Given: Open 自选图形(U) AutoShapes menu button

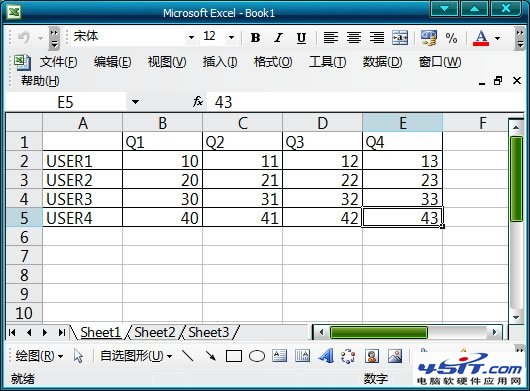Looking at the screenshot, I should coord(136,356).
